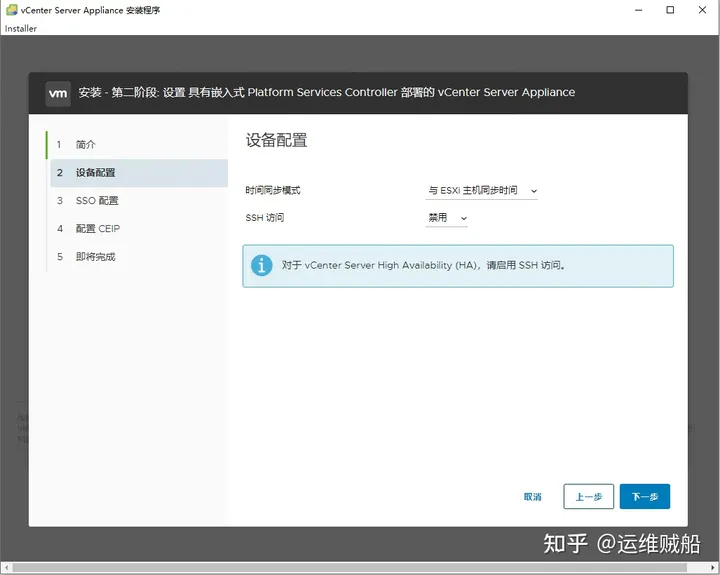This screenshot has width=720, height=575.
Task: Open step 5 即将完成
Action: click(95, 257)
